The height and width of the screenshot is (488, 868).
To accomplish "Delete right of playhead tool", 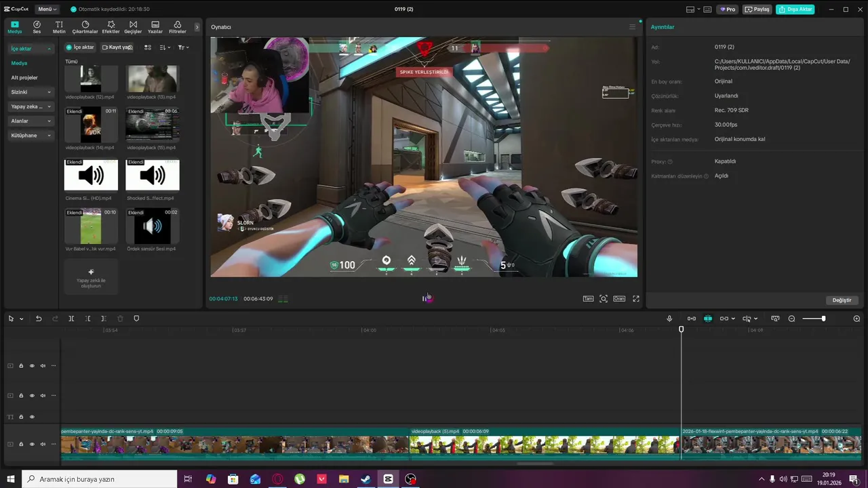I will (x=104, y=319).
